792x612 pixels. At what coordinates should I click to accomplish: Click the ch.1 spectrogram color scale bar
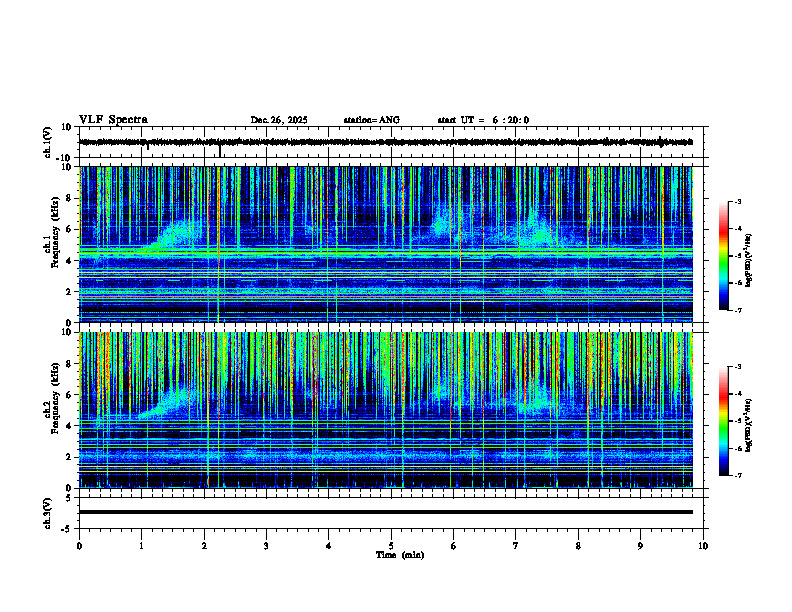(x=723, y=256)
